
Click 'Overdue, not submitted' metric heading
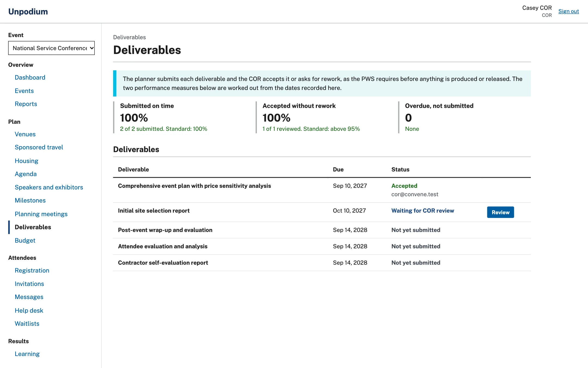439,106
